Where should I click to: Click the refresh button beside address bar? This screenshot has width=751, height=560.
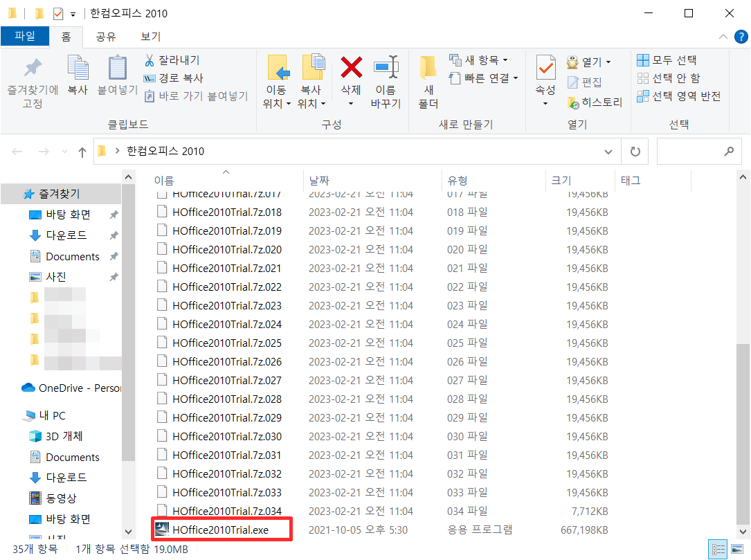click(635, 152)
